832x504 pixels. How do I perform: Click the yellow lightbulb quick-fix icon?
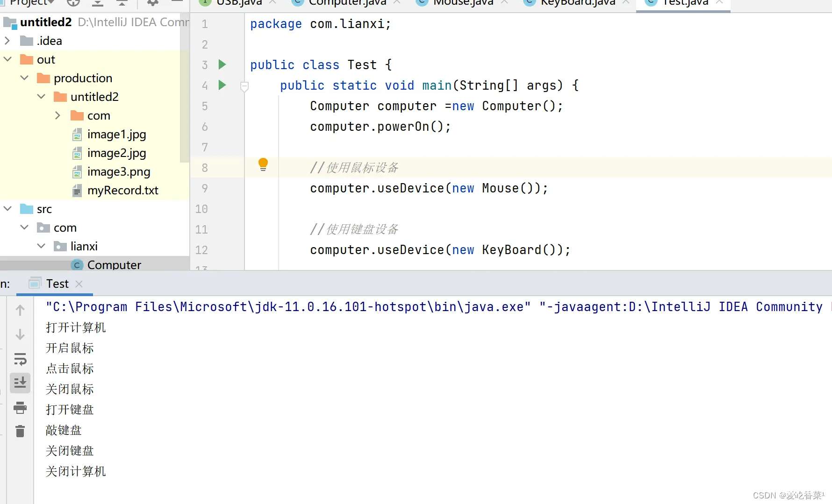click(x=263, y=164)
